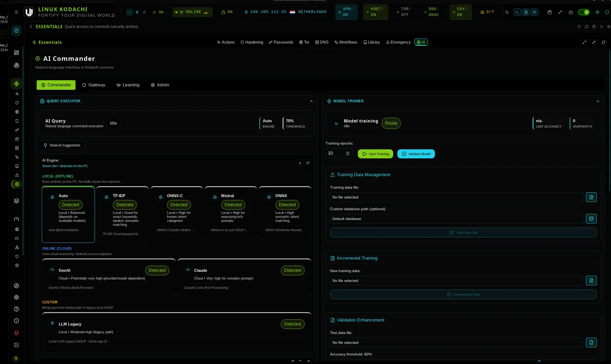Open the info circle icon in the sidebar
The image size is (611, 364).
coord(16,321)
